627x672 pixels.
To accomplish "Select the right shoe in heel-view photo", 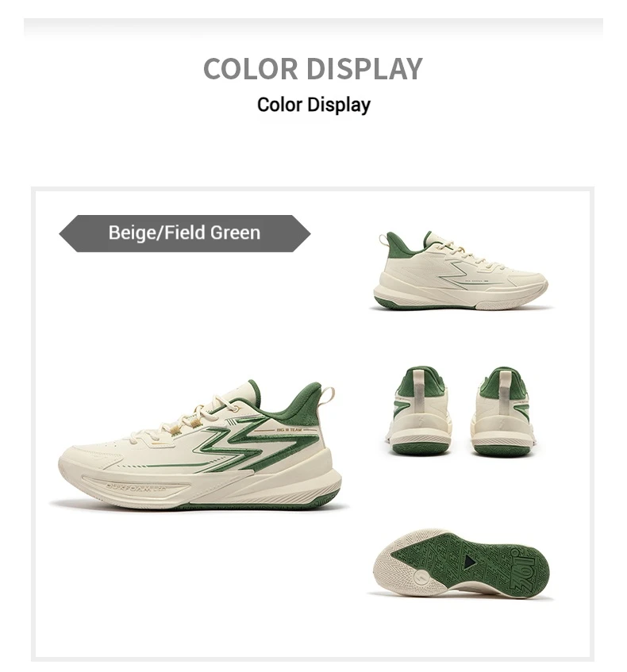I will pos(503,412).
